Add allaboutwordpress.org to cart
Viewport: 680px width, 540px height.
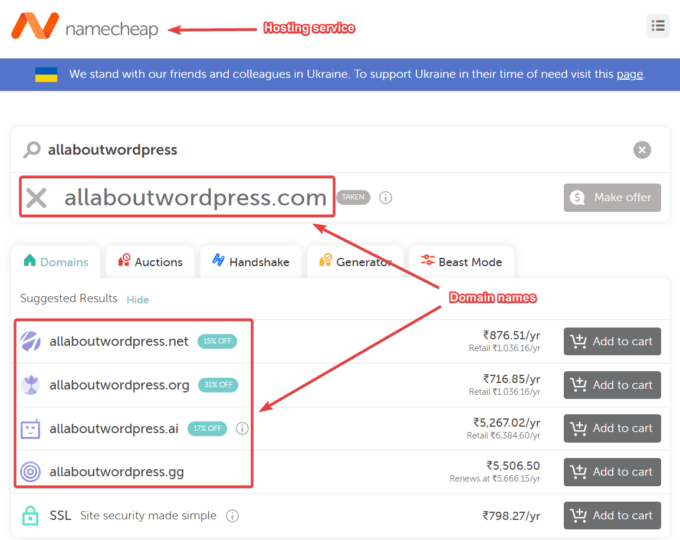[x=612, y=385]
